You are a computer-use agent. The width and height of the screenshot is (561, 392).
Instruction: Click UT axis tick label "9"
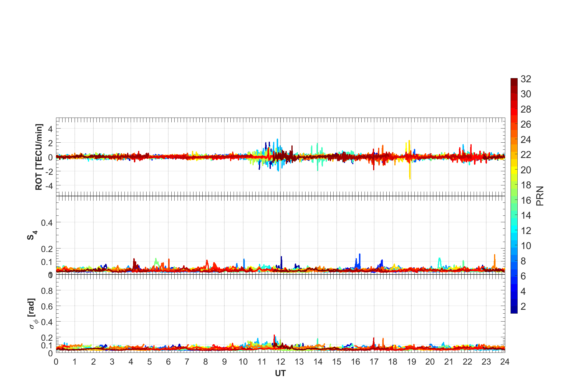[x=224, y=362]
